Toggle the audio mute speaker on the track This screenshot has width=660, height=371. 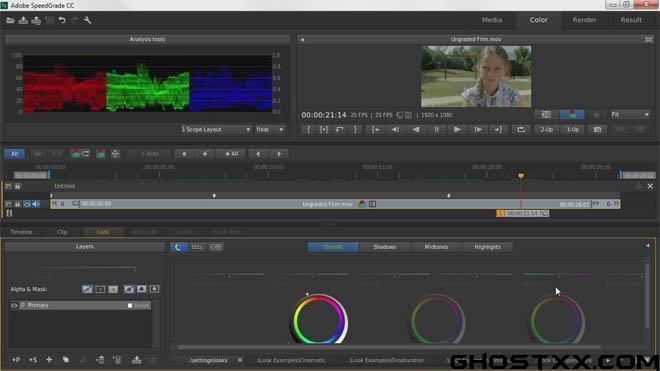pos(36,204)
